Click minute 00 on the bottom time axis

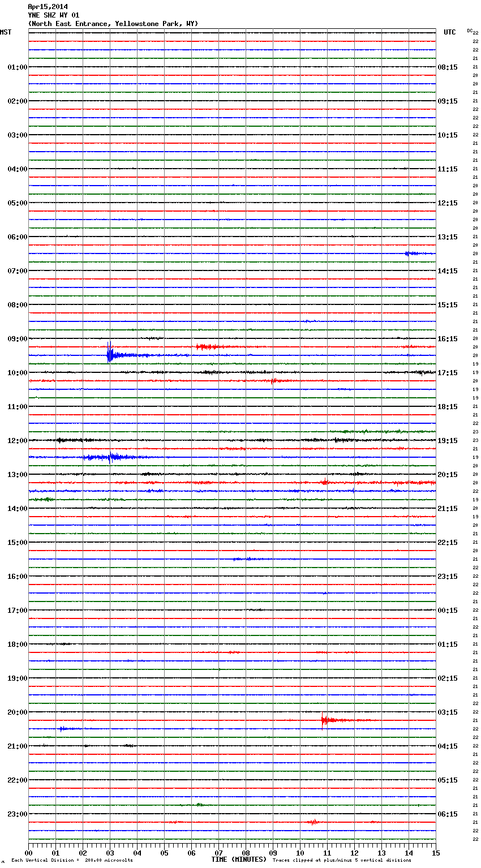[28, 853]
